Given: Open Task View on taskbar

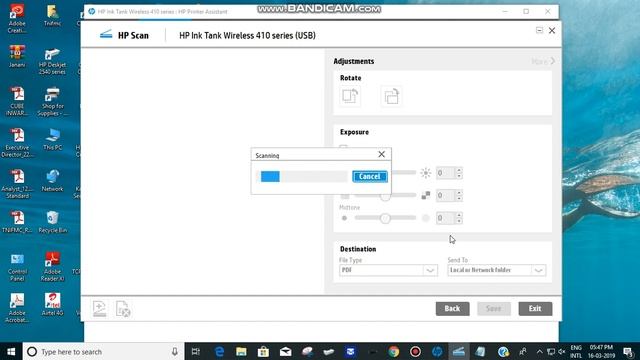Looking at the screenshot, I should pyautogui.click(x=196, y=351).
